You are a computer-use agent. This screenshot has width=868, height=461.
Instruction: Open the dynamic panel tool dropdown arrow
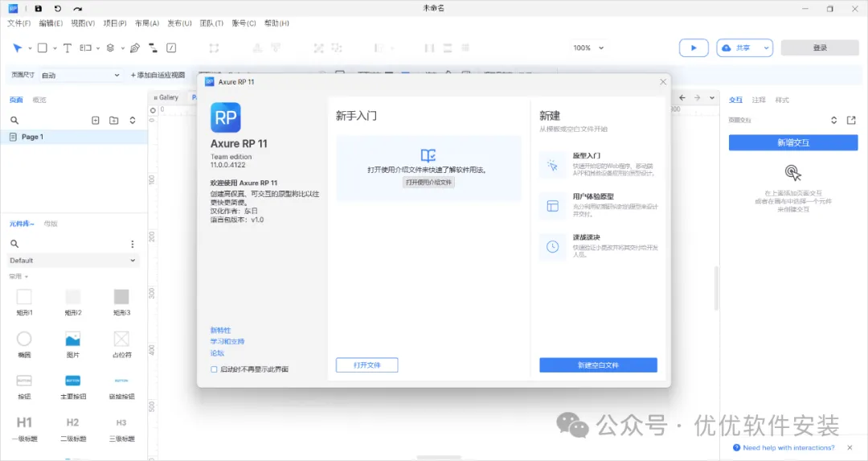point(123,48)
